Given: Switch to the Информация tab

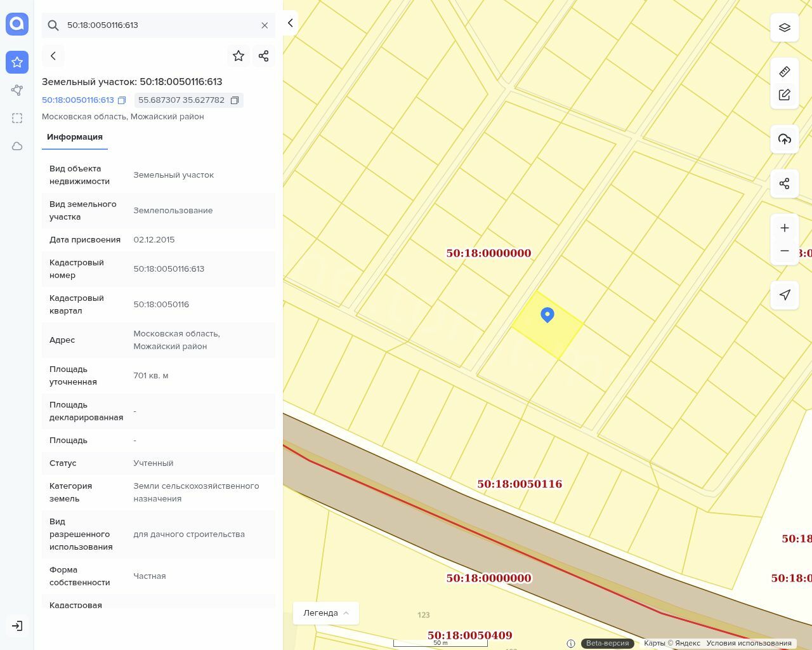Looking at the screenshot, I should pyautogui.click(x=75, y=137).
